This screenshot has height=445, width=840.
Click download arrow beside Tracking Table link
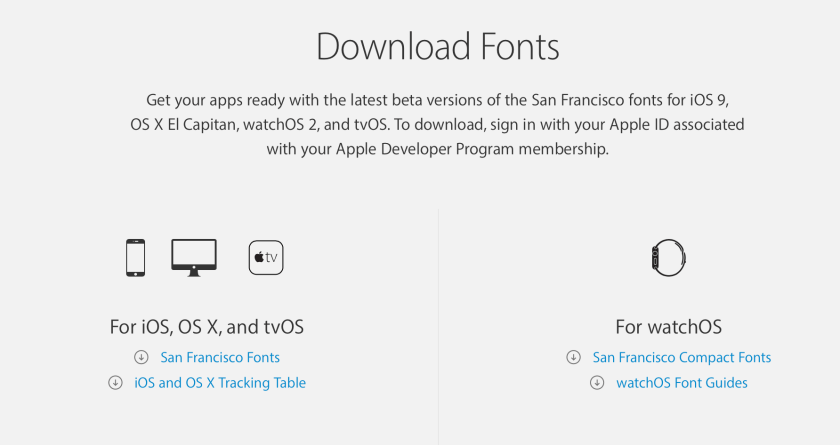click(x=115, y=382)
